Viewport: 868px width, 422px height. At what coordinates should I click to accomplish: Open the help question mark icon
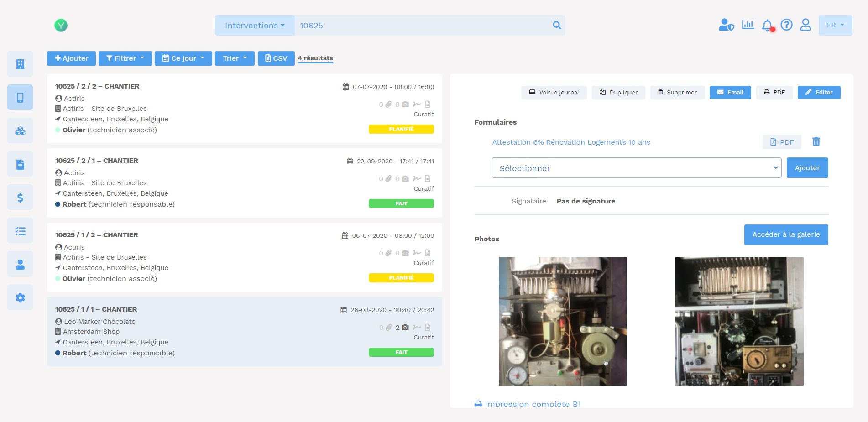click(x=786, y=25)
